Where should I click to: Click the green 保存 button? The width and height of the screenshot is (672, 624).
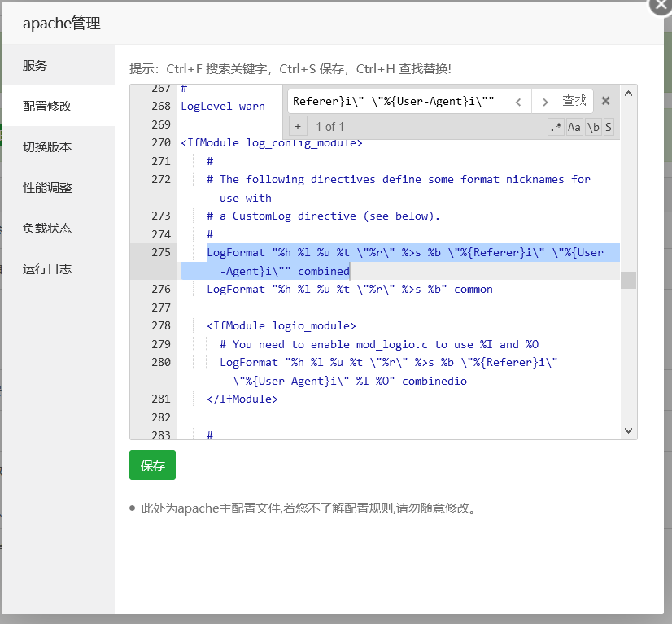click(x=152, y=465)
